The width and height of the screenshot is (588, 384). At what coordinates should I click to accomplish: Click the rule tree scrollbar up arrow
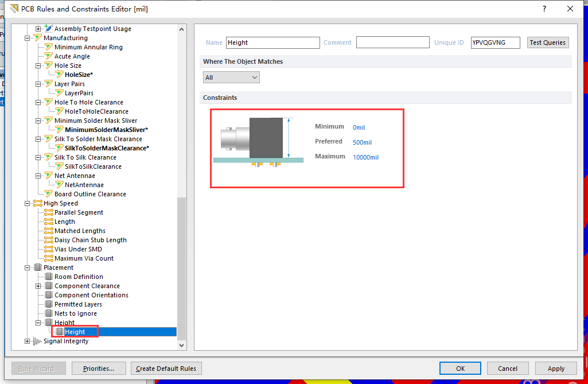[181, 29]
